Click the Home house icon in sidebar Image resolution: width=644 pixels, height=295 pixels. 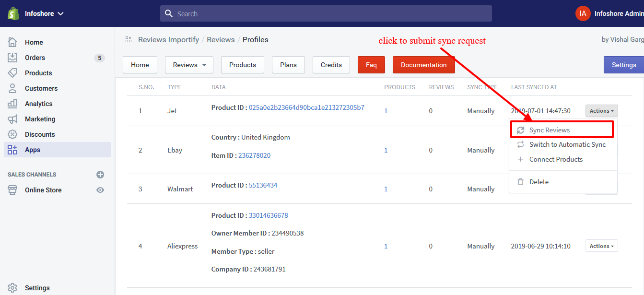tap(13, 42)
